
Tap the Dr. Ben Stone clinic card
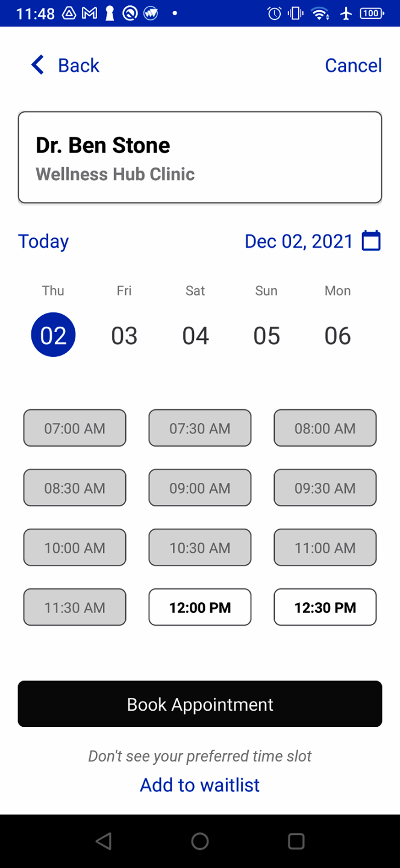coord(200,157)
